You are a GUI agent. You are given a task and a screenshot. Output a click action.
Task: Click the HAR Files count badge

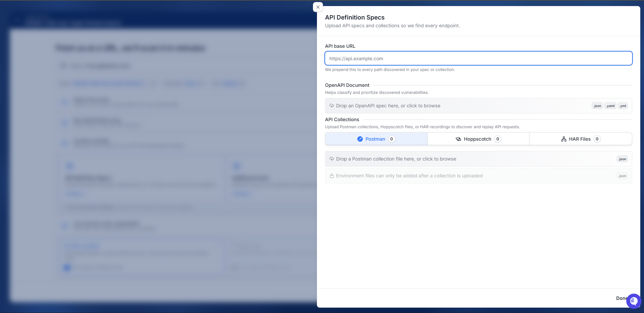click(597, 139)
